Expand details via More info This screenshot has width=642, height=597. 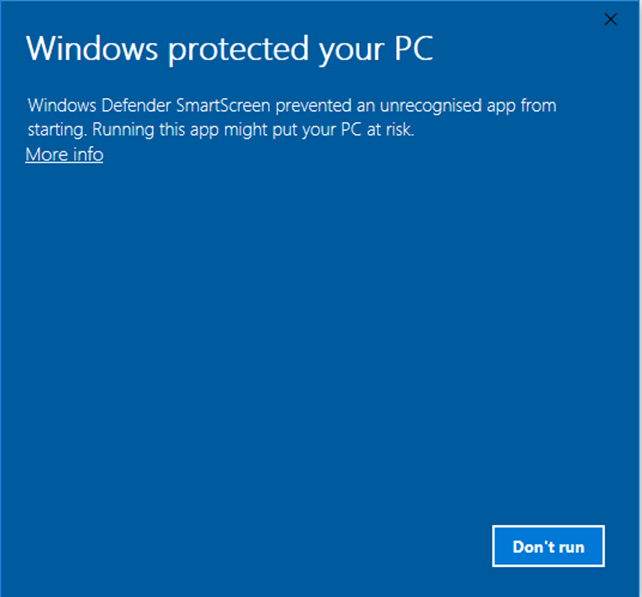coord(64,155)
